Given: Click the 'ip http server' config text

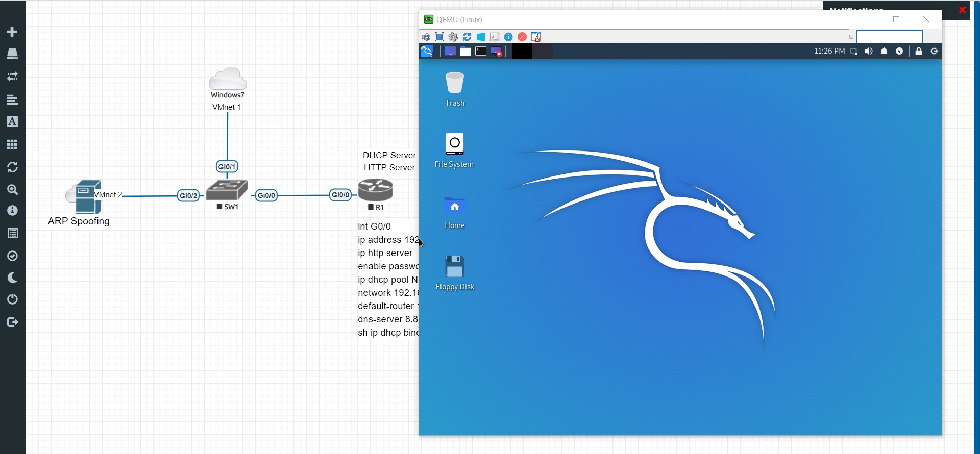Looking at the screenshot, I should pyautogui.click(x=385, y=253).
